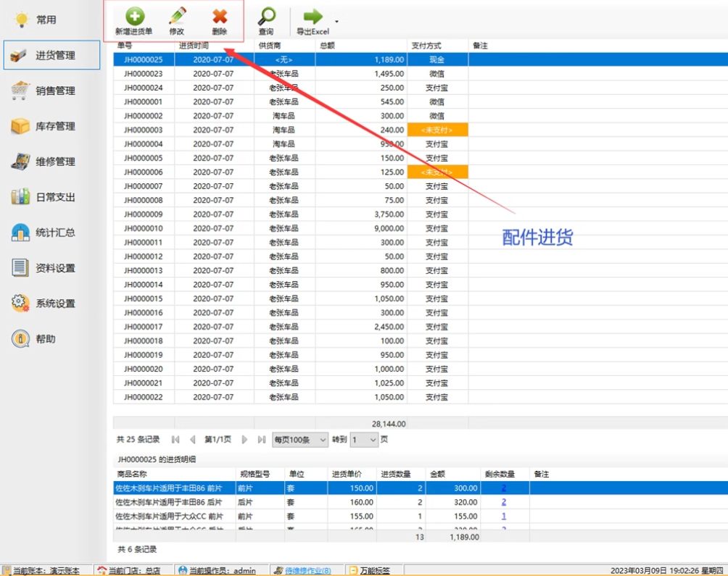Sort by the 供货商 column header

pyautogui.click(x=270, y=46)
